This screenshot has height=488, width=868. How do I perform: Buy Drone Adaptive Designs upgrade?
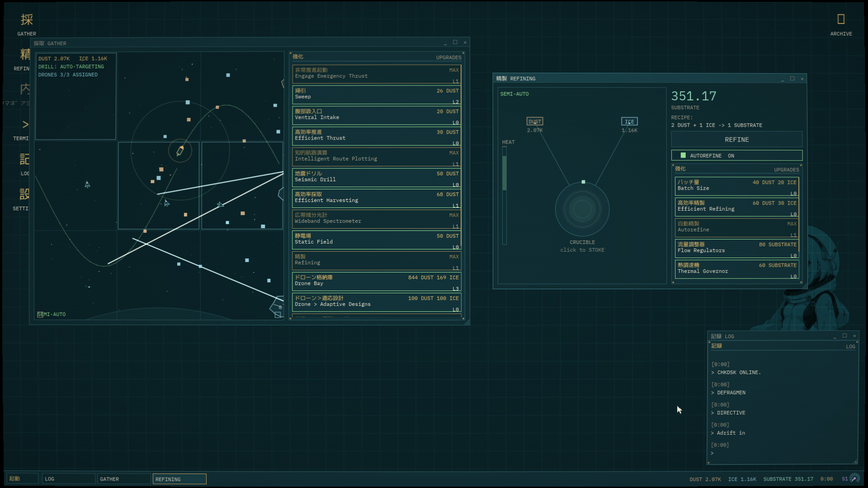377,303
